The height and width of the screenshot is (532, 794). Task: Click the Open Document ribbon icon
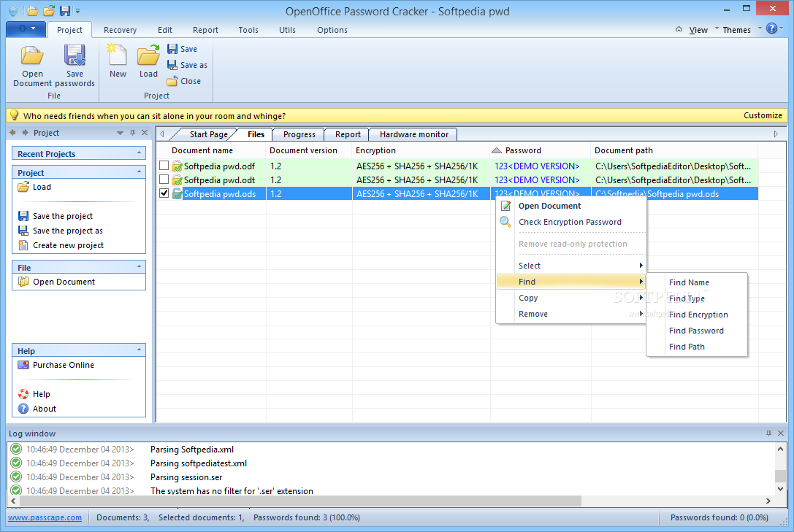click(32, 66)
